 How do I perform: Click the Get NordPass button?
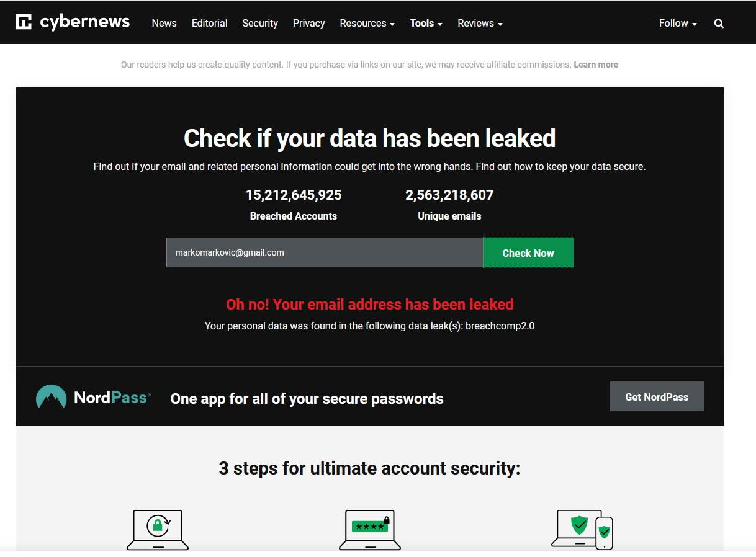(657, 396)
